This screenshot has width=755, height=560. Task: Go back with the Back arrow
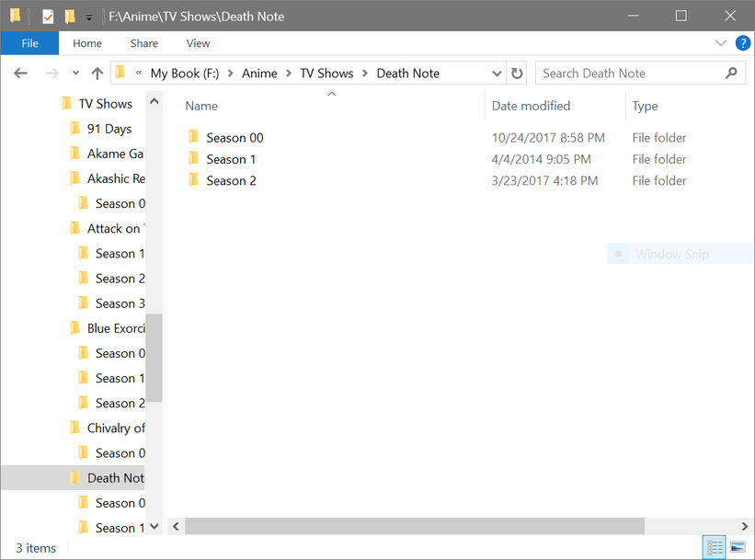pyautogui.click(x=21, y=74)
